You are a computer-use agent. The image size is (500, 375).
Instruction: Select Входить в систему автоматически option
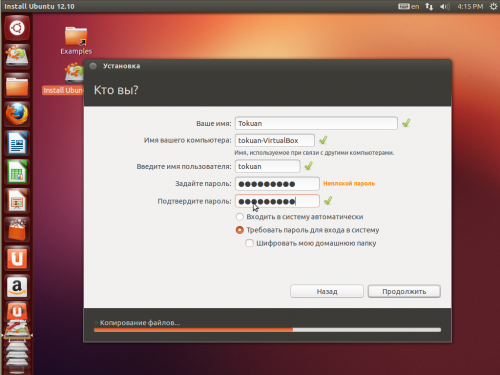[299, 217]
